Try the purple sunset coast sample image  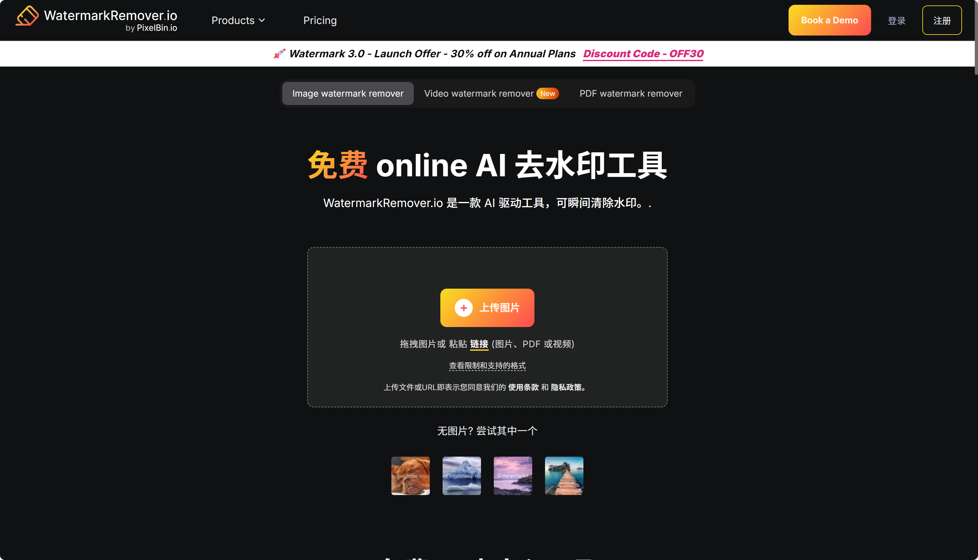coord(513,476)
